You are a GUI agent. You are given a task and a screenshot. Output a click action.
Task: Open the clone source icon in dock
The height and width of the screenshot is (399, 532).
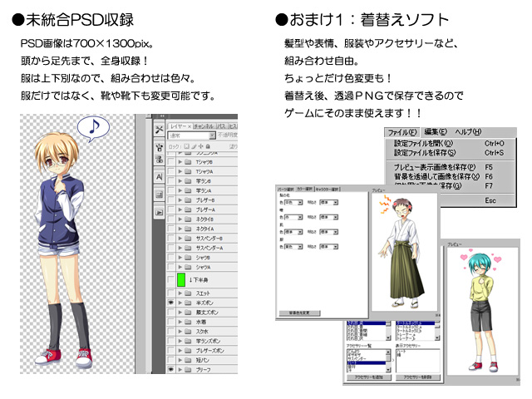coord(159,159)
